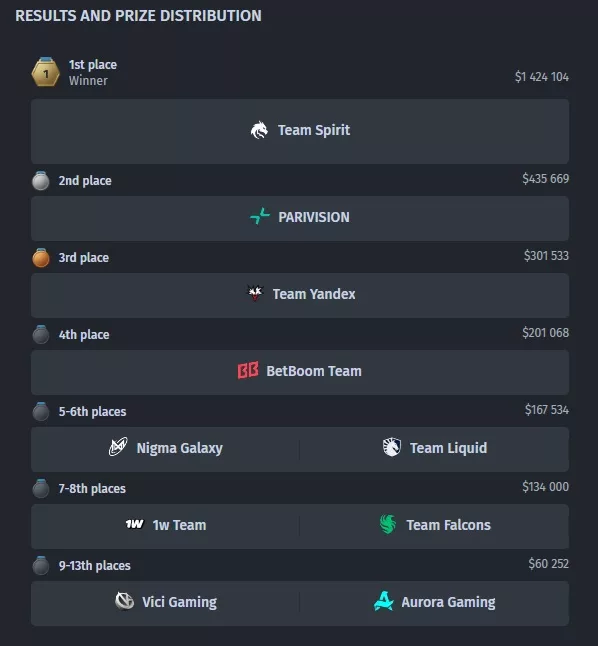The height and width of the screenshot is (646, 598).
Task: Click the 1w Team logo
Action: [135, 524]
